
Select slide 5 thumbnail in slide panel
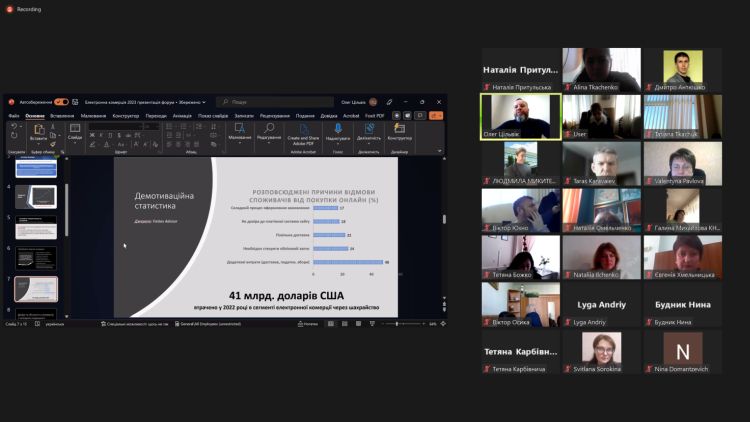(36, 227)
